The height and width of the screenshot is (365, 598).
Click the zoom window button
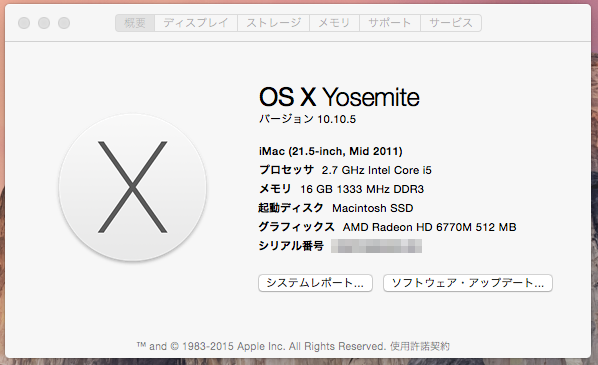pyautogui.click(x=64, y=23)
